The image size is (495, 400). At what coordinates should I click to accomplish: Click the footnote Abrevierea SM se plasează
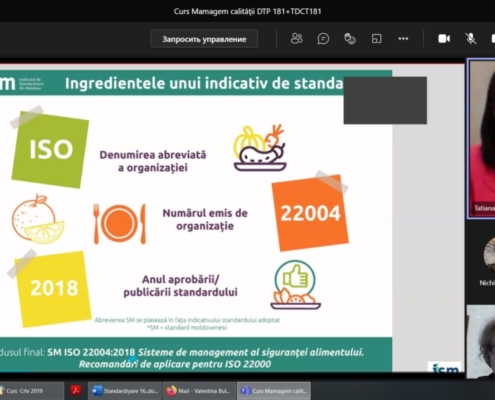pos(187,320)
